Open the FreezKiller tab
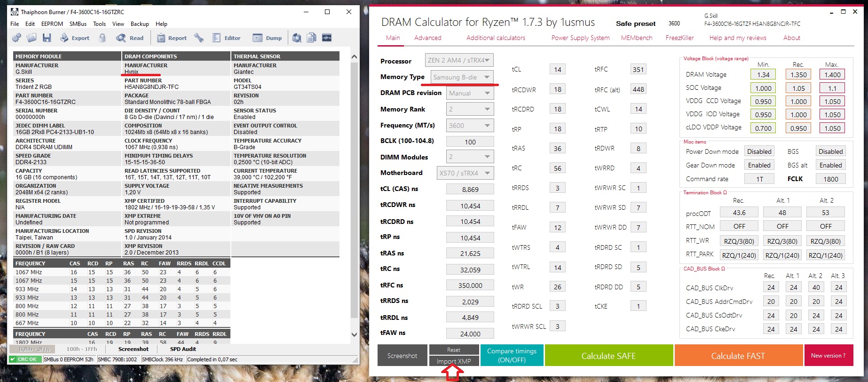The width and height of the screenshot is (868, 382). coord(679,38)
